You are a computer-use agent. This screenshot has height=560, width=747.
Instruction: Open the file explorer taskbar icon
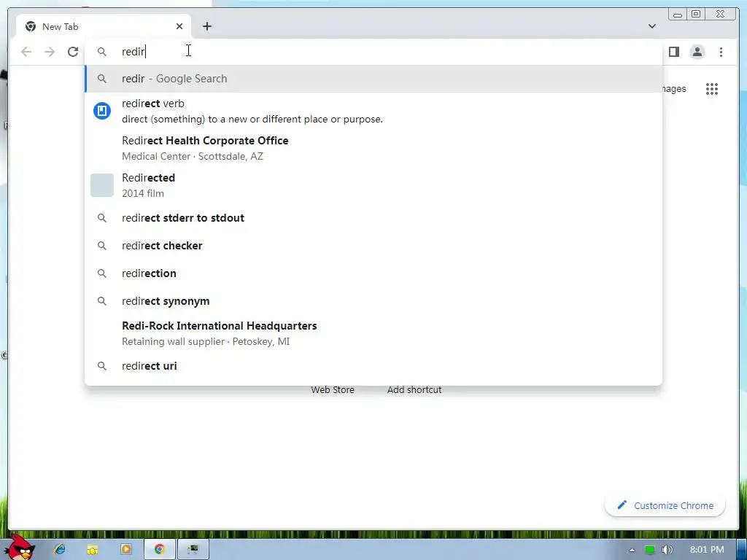tap(93, 549)
